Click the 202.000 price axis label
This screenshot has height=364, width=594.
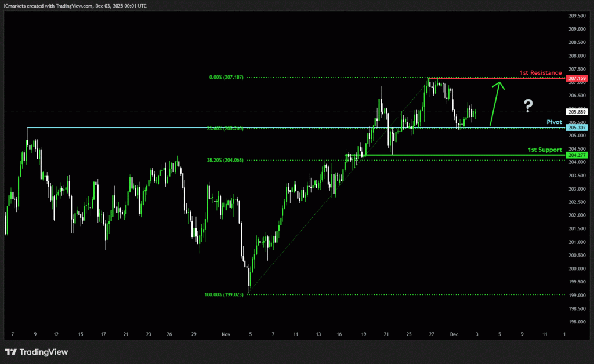click(577, 216)
